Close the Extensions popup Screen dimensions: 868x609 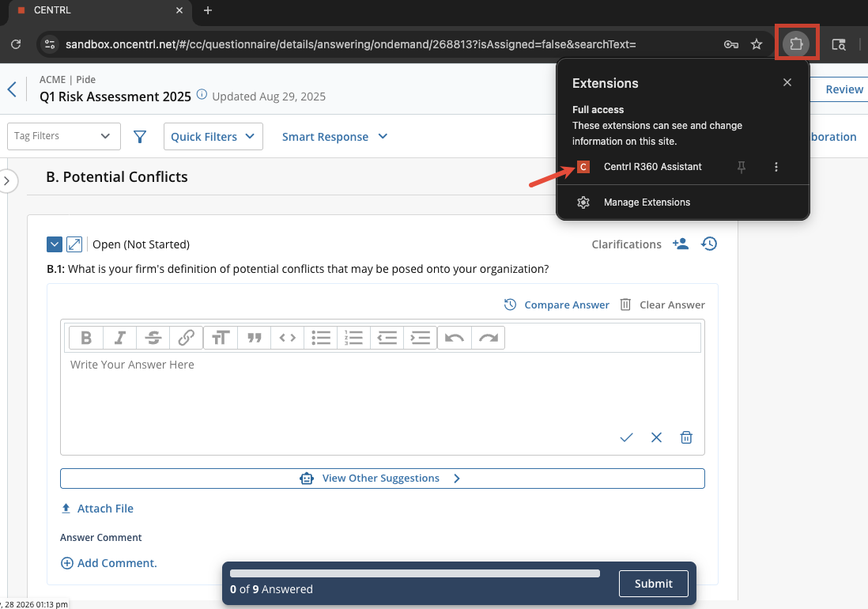point(787,82)
